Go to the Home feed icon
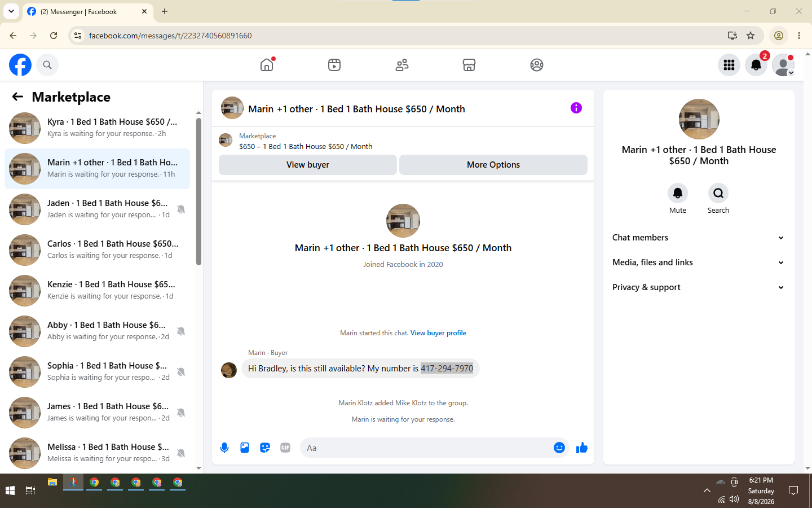The width and height of the screenshot is (812, 508). point(267,65)
